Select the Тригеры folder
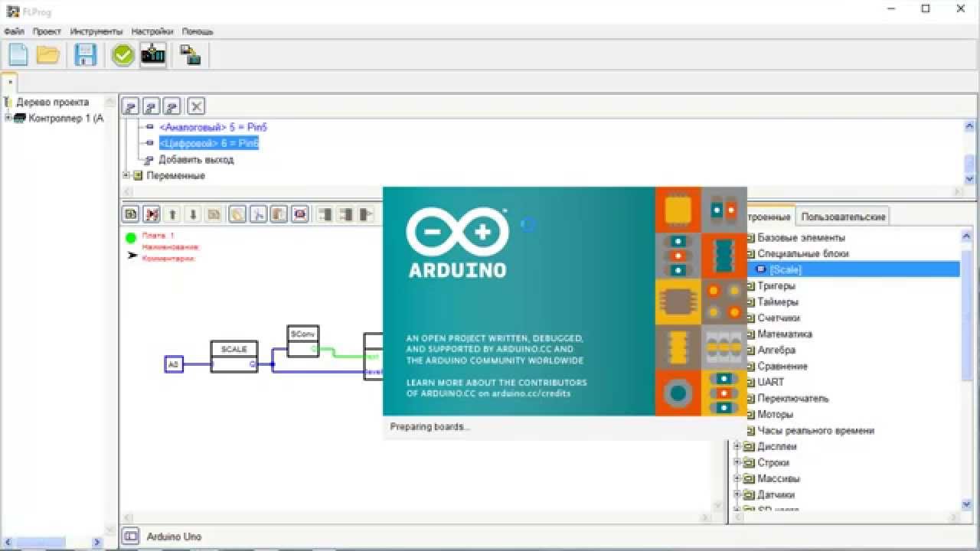 pyautogui.click(x=776, y=285)
